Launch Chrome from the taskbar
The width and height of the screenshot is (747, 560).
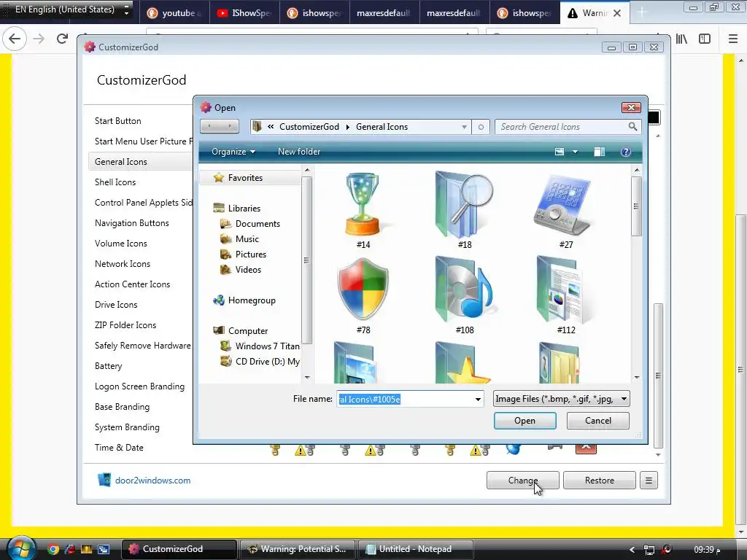tap(53, 549)
